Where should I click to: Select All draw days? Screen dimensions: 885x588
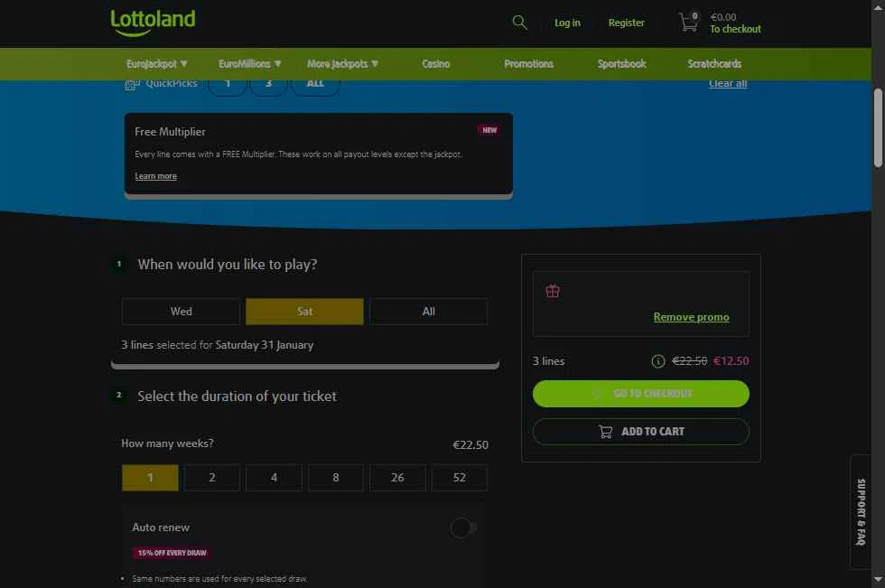tap(429, 312)
